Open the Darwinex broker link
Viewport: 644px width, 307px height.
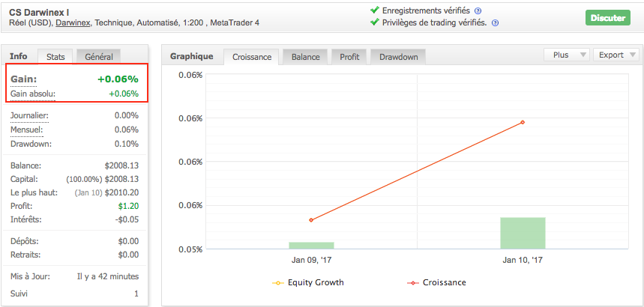(73, 23)
